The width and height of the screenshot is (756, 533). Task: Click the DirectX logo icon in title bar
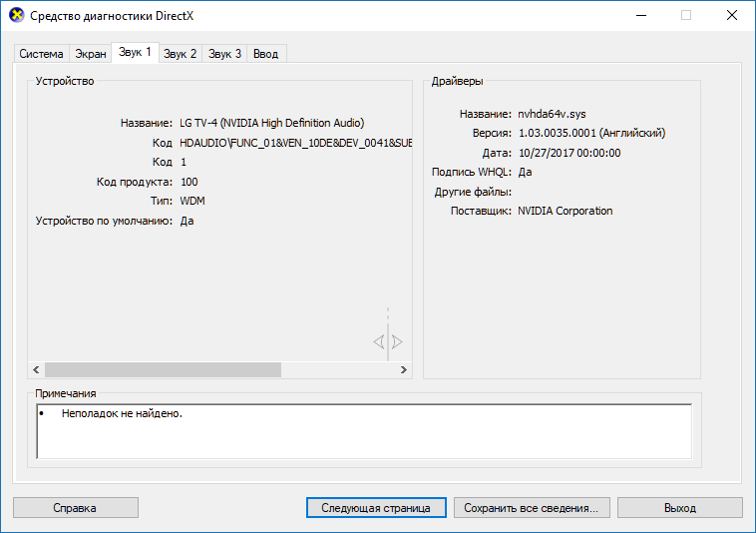point(16,15)
